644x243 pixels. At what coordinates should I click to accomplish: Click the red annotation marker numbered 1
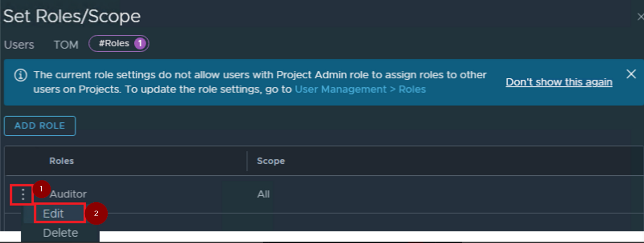click(x=41, y=189)
